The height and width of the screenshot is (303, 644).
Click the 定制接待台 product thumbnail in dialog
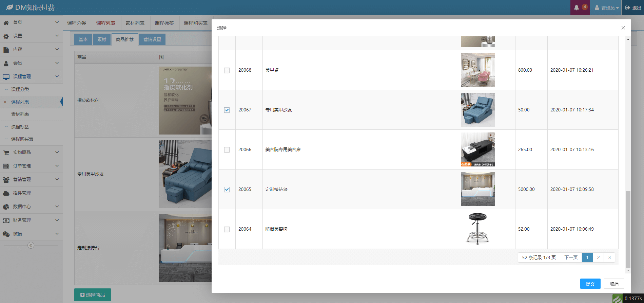[477, 189]
